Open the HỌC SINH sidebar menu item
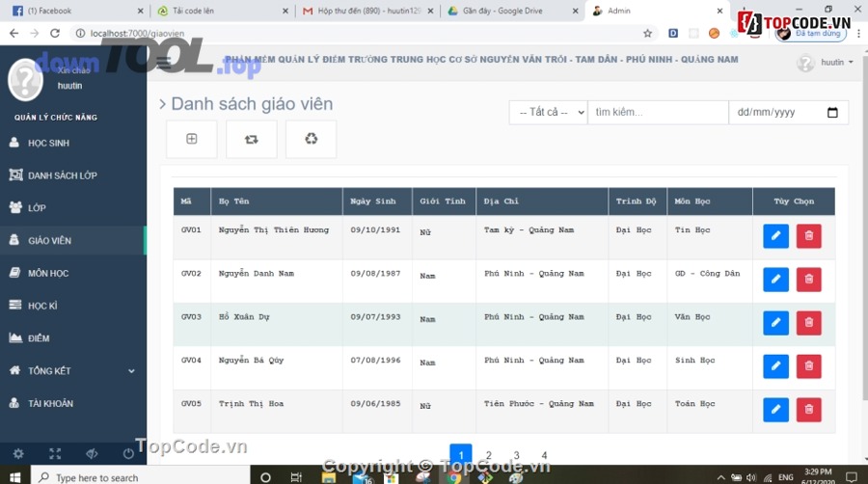868x484 pixels. [48, 144]
